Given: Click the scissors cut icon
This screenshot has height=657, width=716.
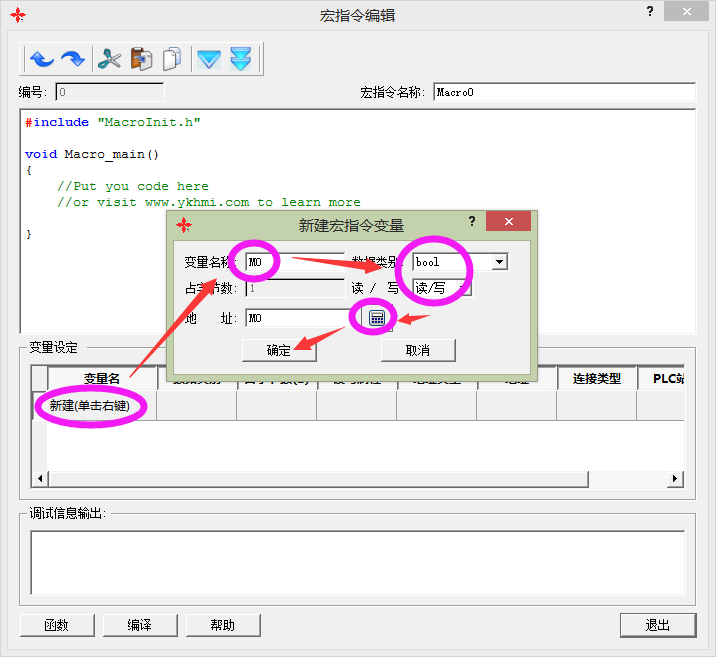Looking at the screenshot, I should click(109, 59).
